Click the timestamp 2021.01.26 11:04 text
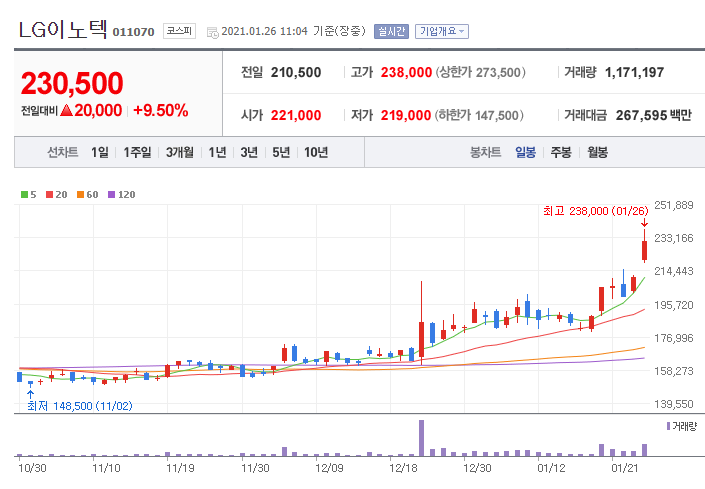Viewport: 705px width, 489px height. [x=264, y=31]
